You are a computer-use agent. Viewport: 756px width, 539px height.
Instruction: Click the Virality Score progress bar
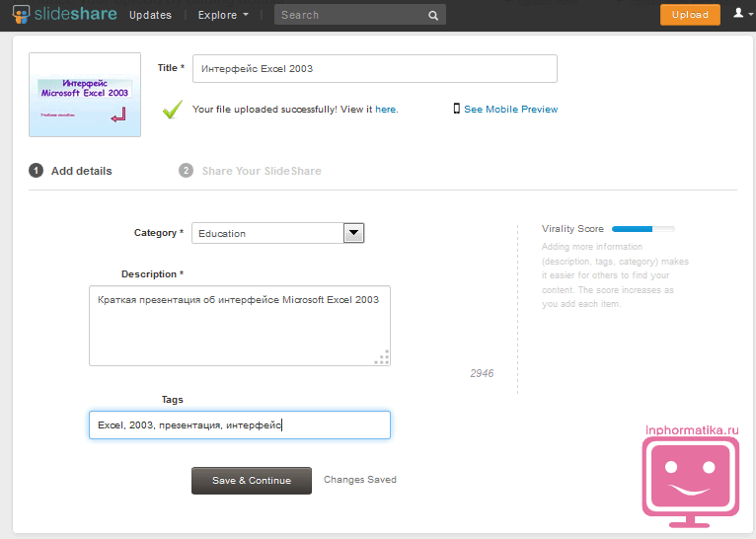click(643, 229)
